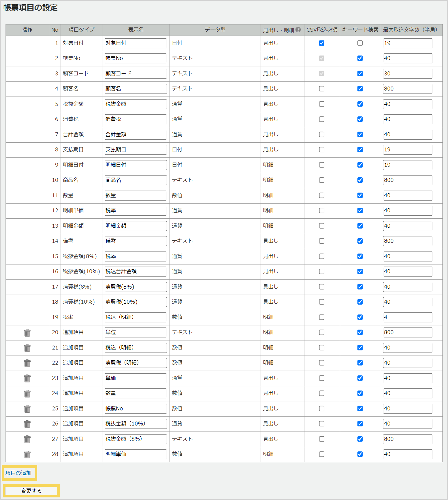
Task: Focus 表示名 input containing 税込合計金額
Action: (x=136, y=271)
